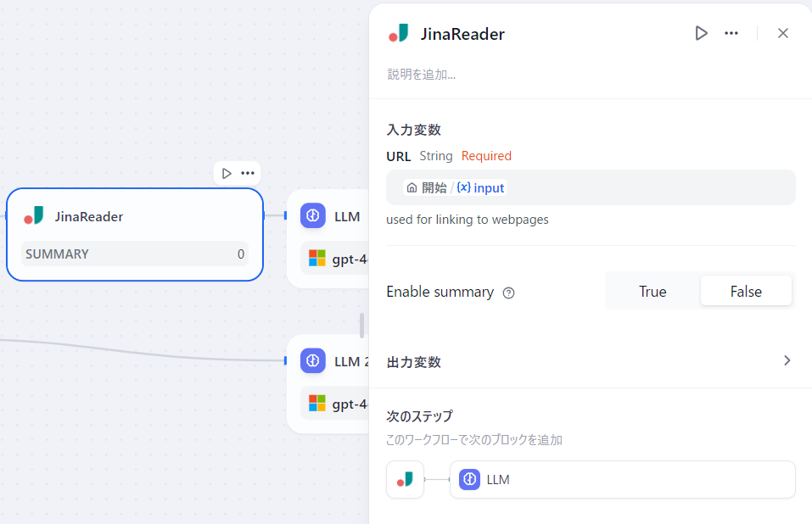Click the panel resize handle bar
The image size is (812, 524).
pos(361,326)
